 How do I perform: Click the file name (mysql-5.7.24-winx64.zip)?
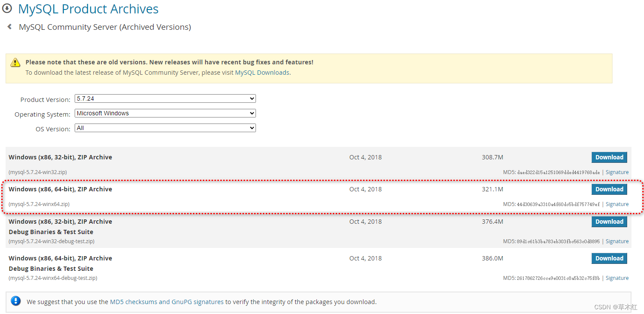(x=39, y=204)
